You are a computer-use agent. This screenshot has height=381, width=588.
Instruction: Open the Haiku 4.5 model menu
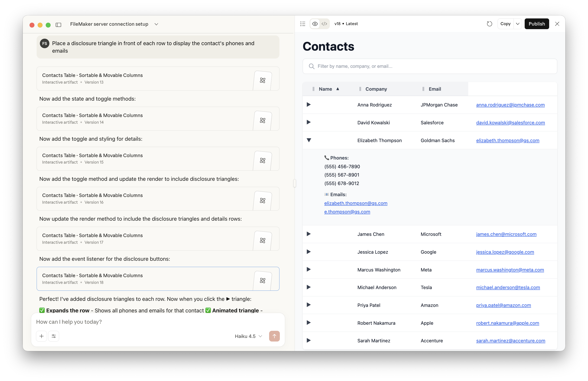click(x=248, y=336)
